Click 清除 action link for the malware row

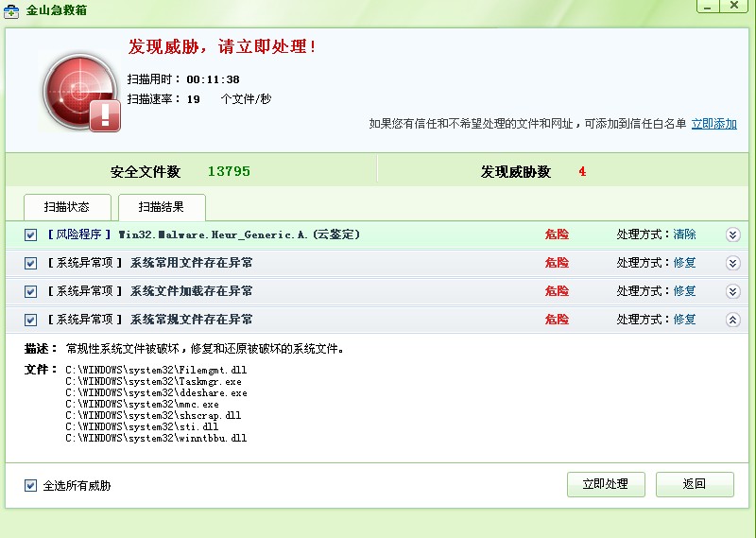coord(684,234)
